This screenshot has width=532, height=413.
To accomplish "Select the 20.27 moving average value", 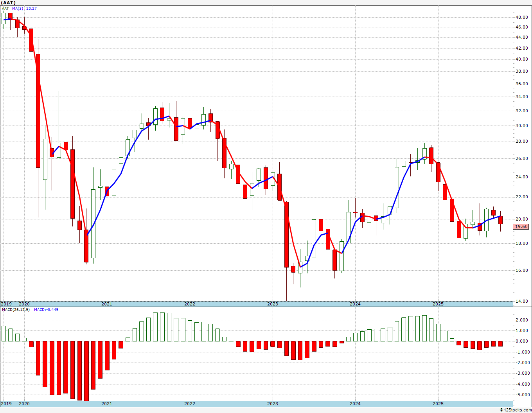I will coord(32,8).
